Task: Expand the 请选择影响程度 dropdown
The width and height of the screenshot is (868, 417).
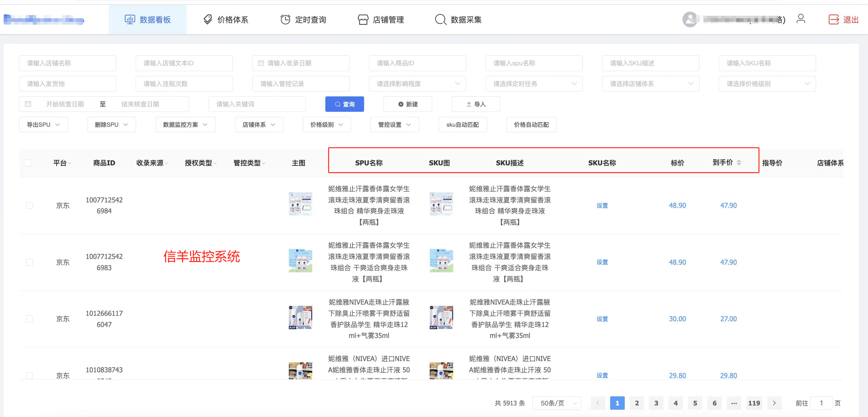Action: (x=418, y=84)
